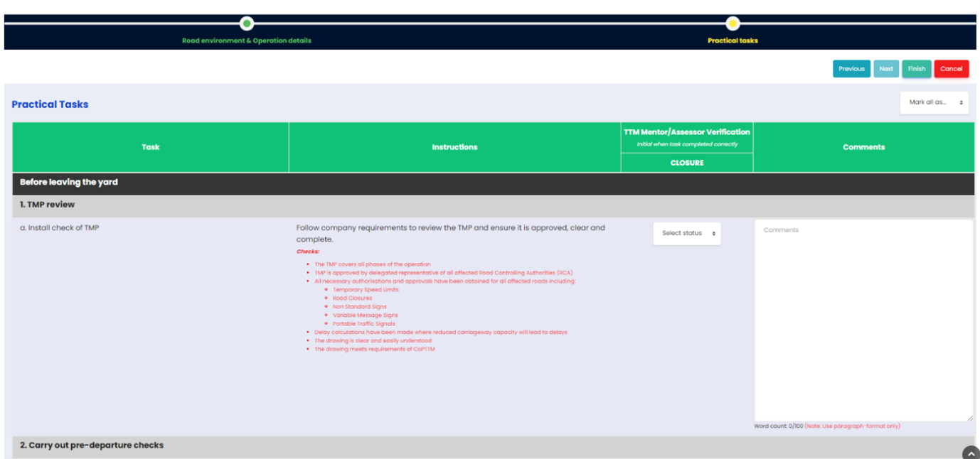Viewport: 980px width, 459px height.
Task: Click the resize handle of Comments box
Action: 969,417
